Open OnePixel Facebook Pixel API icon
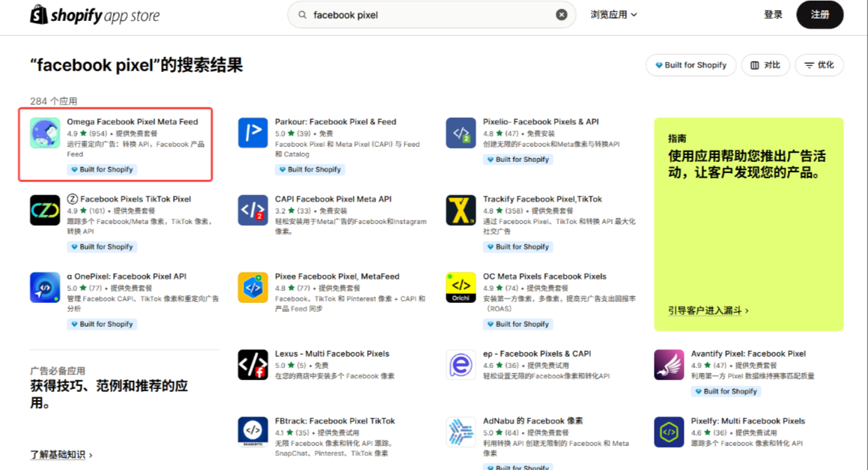868x470 pixels. pyautogui.click(x=45, y=287)
